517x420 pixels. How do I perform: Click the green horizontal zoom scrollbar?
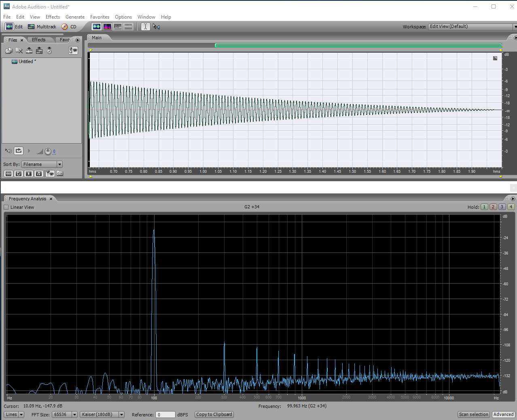click(358, 45)
